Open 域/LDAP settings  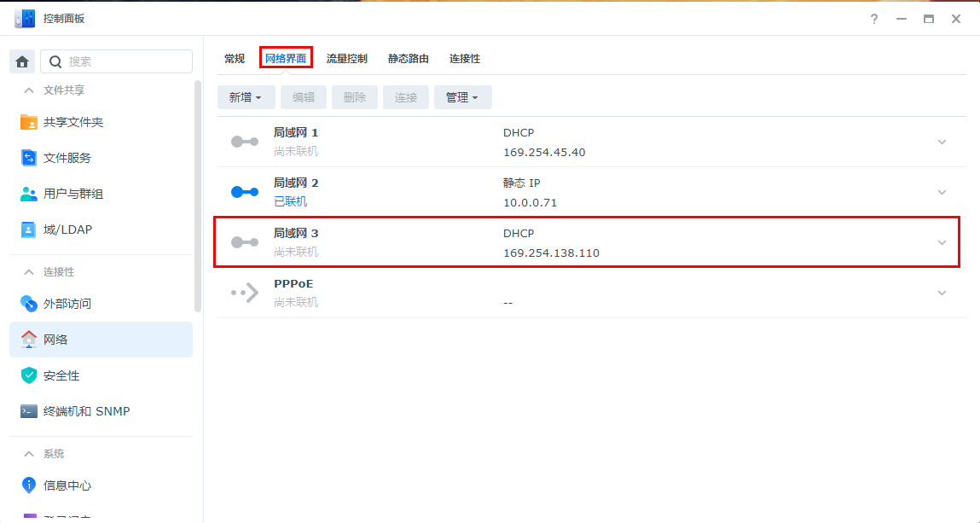pos(67,230)
